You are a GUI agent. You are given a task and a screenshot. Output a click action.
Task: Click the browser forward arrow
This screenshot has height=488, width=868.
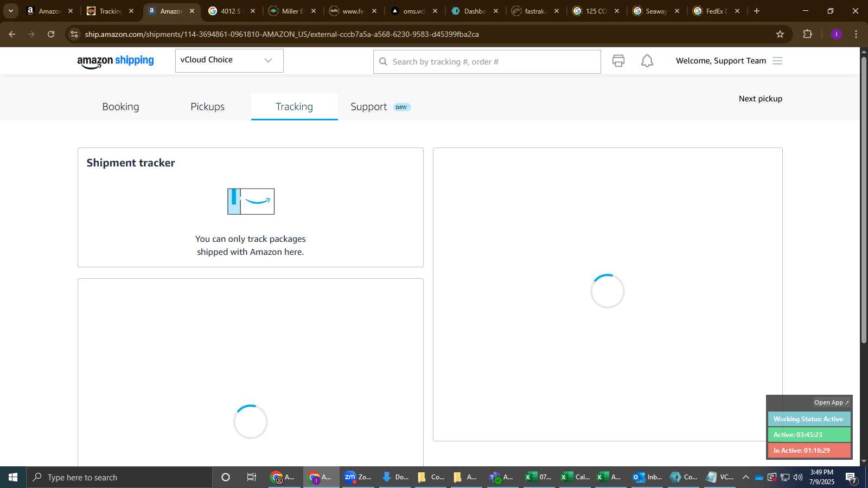[31, 34]
